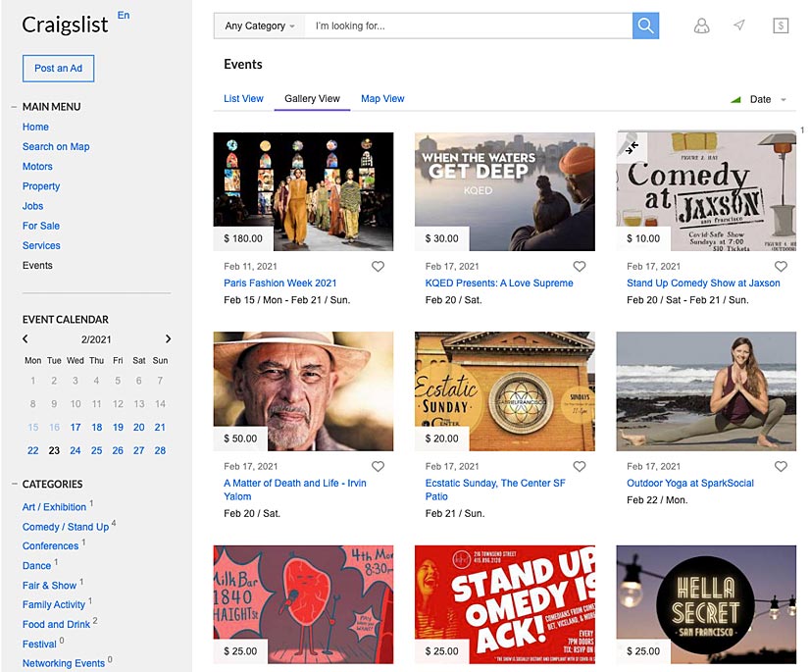Open A Matter of Death and Life link
This screenshot has height=672, width=809.
click(295, 490)
